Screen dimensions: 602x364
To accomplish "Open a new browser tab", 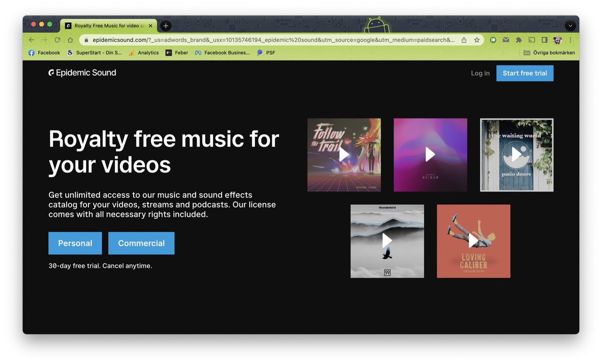I will point(166,26).
